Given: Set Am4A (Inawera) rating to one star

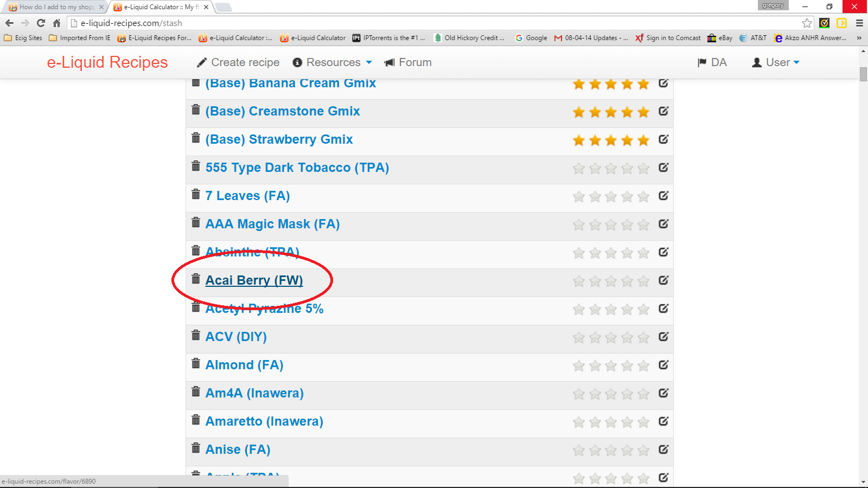Looking at the screenshot, I should (579, 394).
